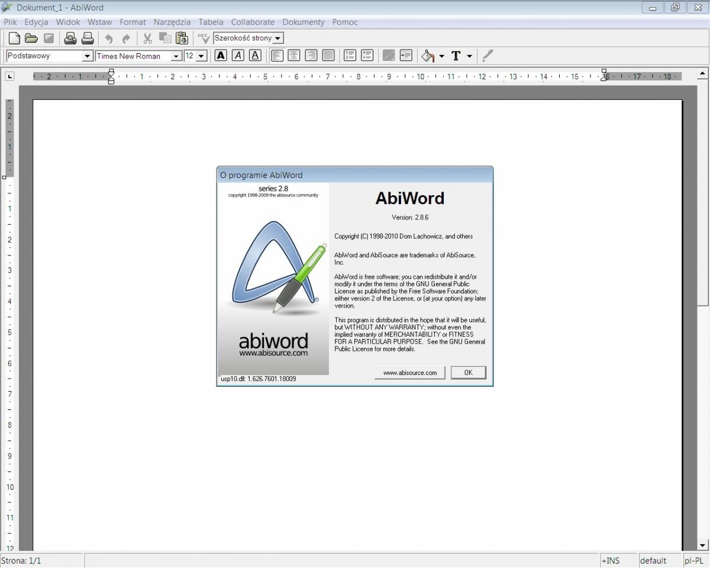Viewport: 710px width, 588px height.
Task: Open the Tabela menu
Action: click(211, 22)
